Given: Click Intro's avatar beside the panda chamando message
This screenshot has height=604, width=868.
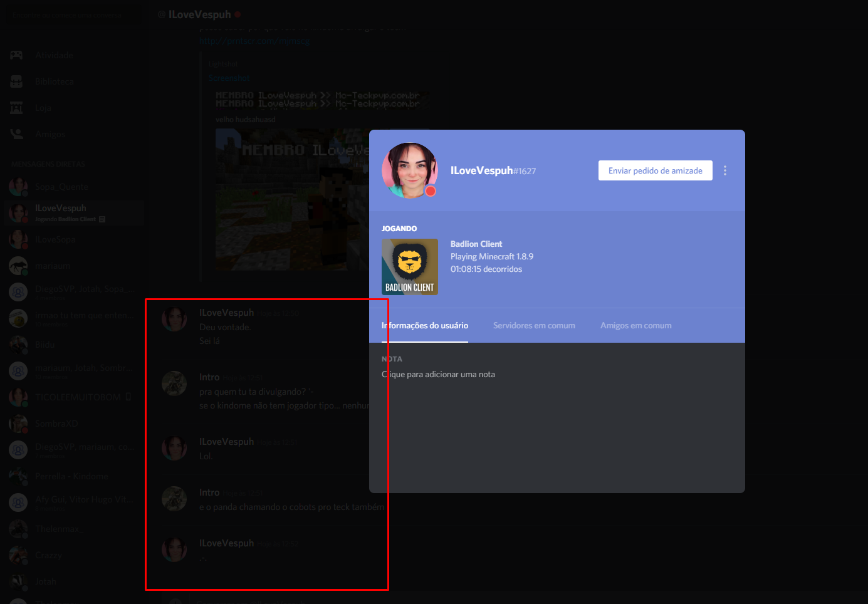Looking at the screenshot, I should pos(174,499).
